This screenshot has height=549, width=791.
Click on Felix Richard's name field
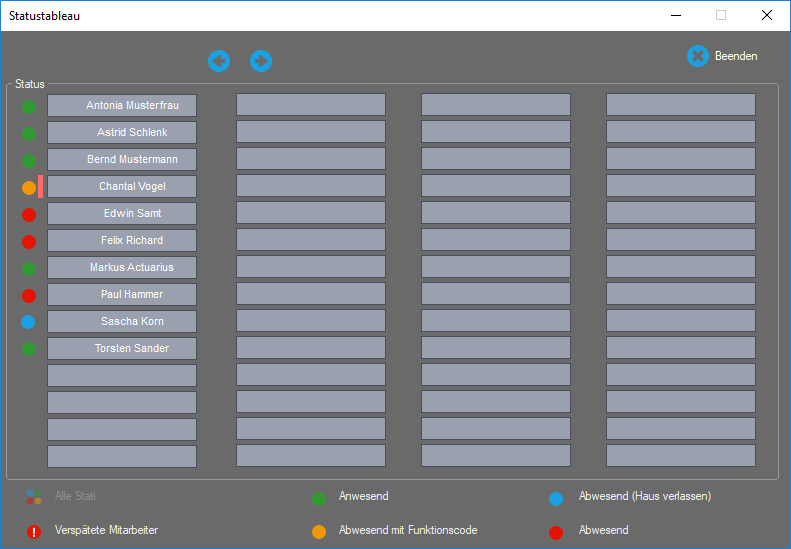click(x=122, y=240)
